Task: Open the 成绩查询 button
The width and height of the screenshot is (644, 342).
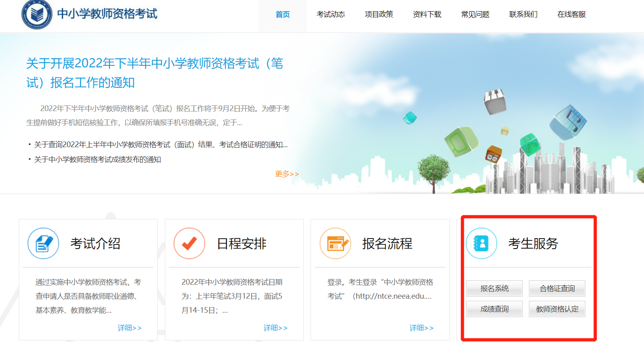Action: click(494, 309)
